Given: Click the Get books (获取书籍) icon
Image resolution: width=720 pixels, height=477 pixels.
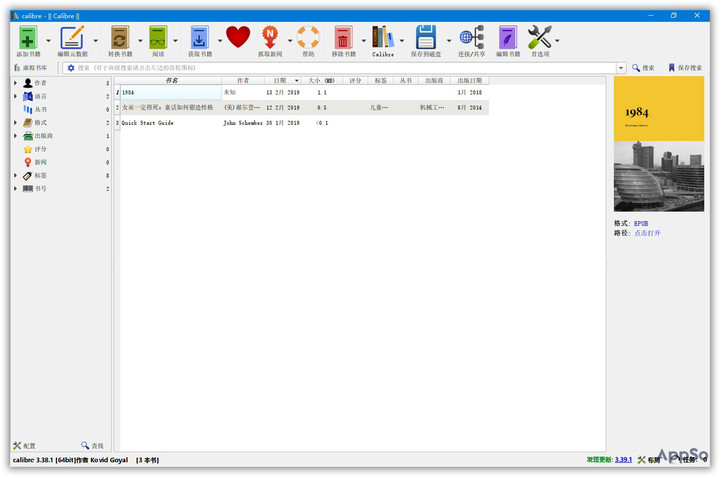Looking at the screenshot, I should coord(199,38).
